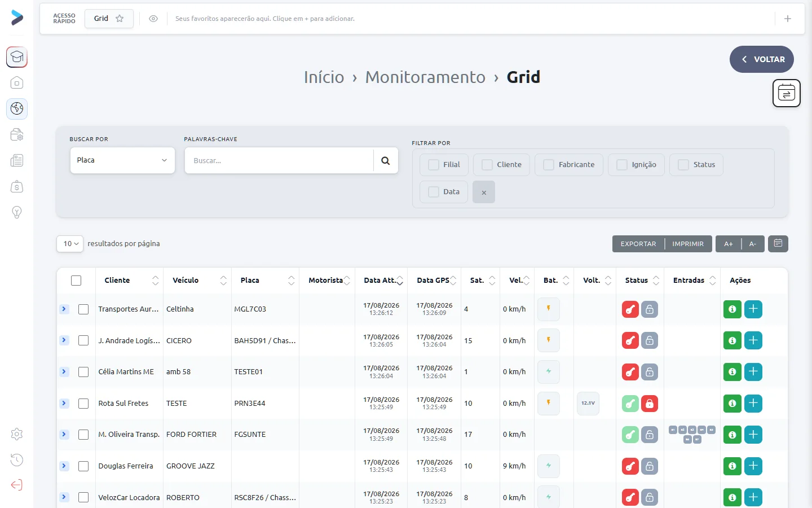Click the Buscar keyword input field
Viewport: 812px width, 508px height.
click(x=279, y=161)
